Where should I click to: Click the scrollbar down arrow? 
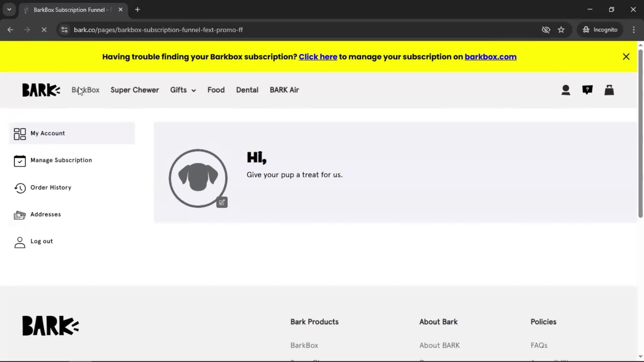[x=640, y=357]
